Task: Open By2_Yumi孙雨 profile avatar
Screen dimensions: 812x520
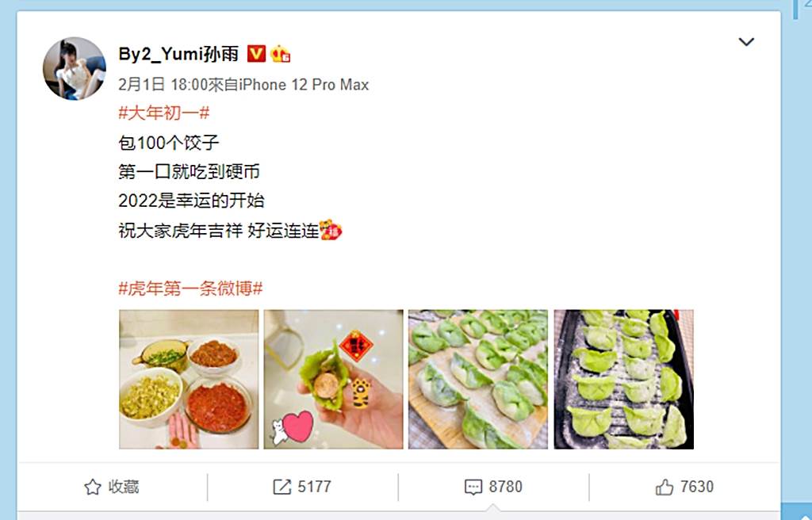Action: pos(74,68)
